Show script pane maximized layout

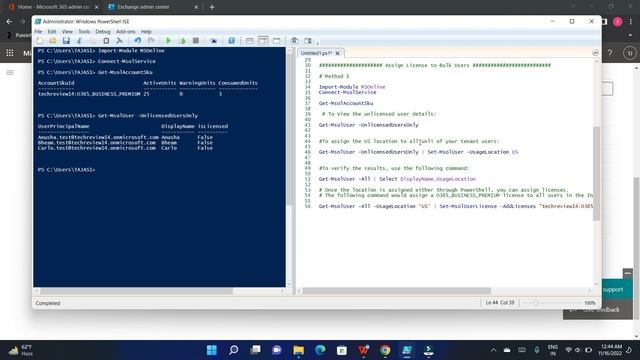pyautogui.click(x=277, y=41)
